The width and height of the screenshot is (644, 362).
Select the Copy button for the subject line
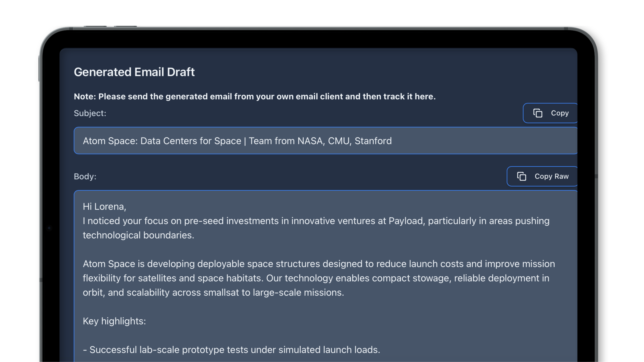pos(550,113)
